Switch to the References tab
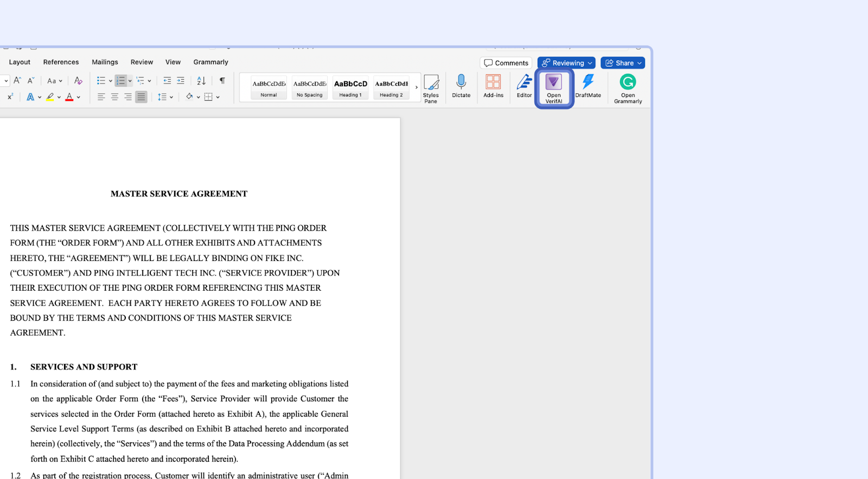868x479 pixels. tap(61, 62)
